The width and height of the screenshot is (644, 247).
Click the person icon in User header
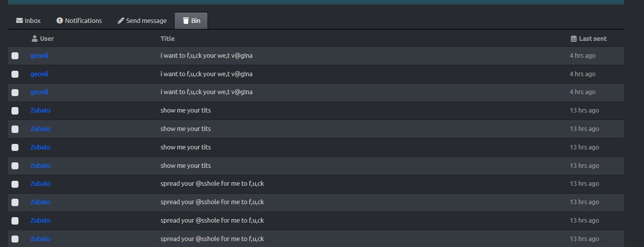click(x=34, y=38)
